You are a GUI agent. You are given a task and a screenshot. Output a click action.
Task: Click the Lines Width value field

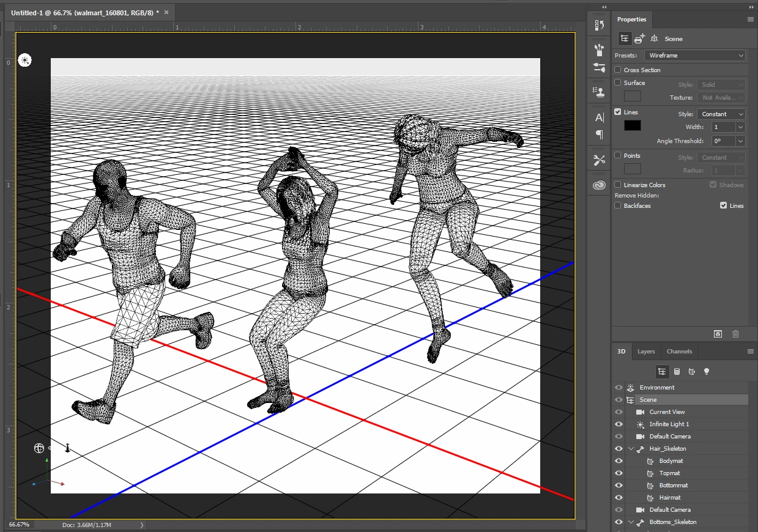coord(723,127)
